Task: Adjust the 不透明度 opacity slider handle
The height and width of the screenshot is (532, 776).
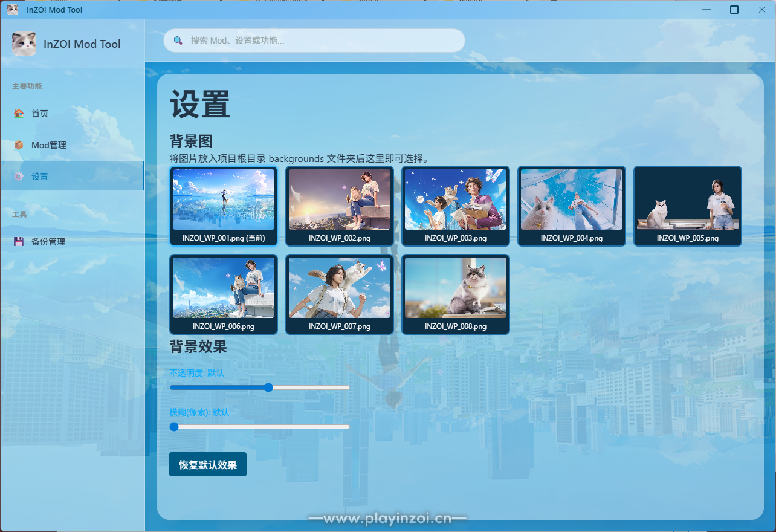Action: (268, 388)
